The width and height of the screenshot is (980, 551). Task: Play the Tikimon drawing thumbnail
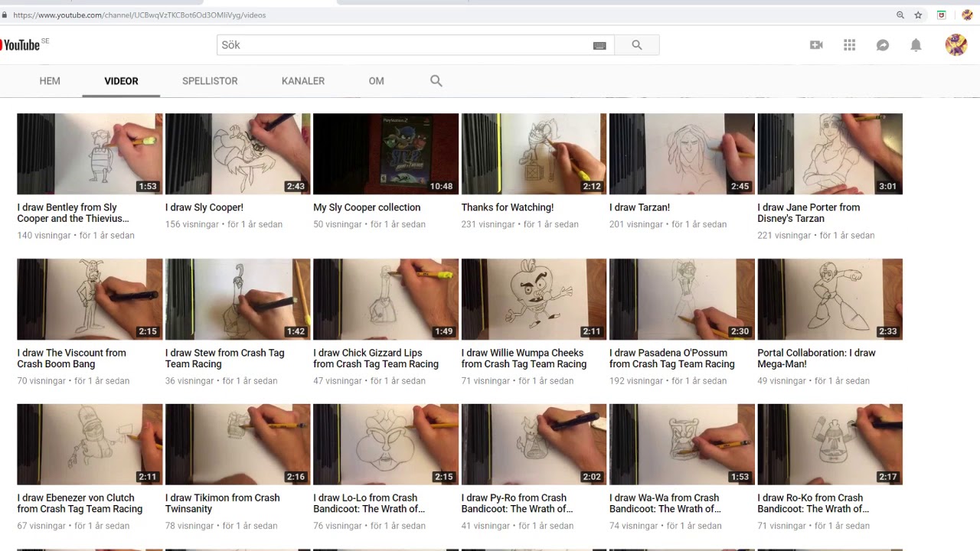tap(238, 445)
